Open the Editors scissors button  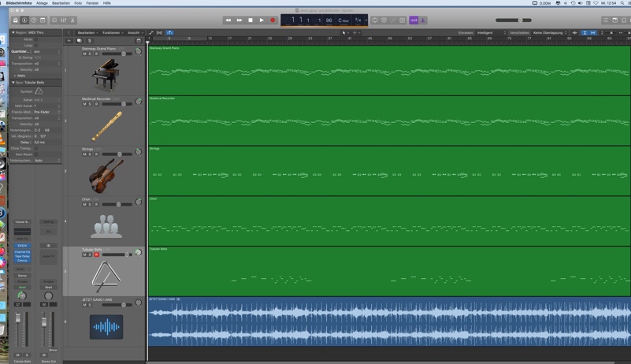coord(72,20)
